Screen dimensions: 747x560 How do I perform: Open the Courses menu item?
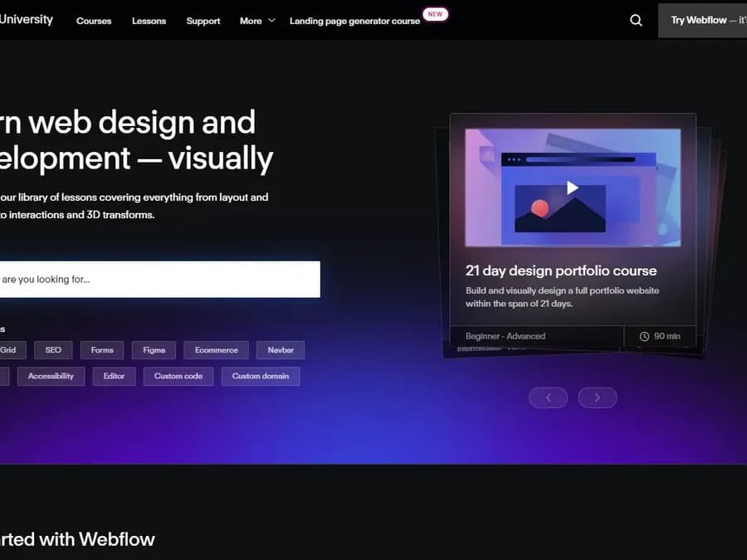tap(94, 21)
